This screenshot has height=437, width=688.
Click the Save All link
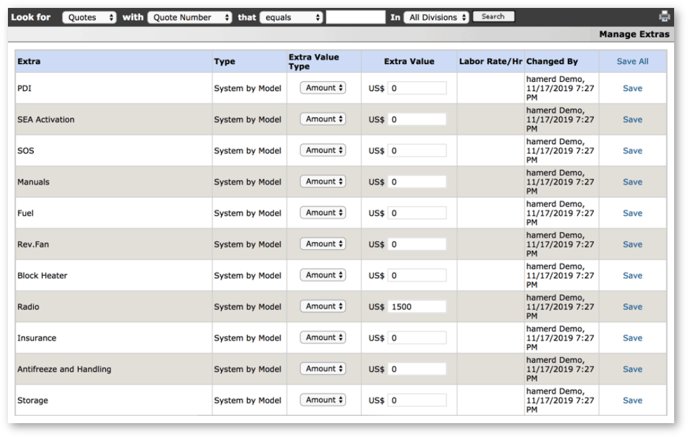(x=632, y=62)
